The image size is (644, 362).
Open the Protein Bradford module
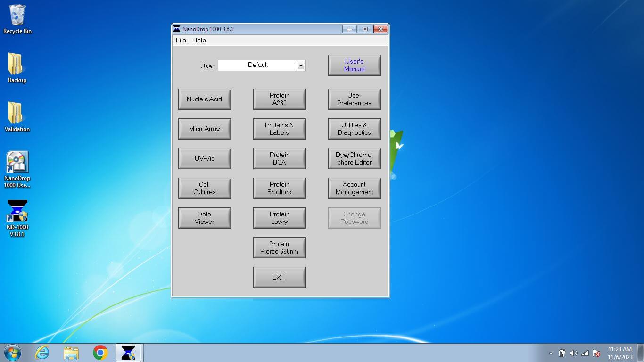point(280,188)
